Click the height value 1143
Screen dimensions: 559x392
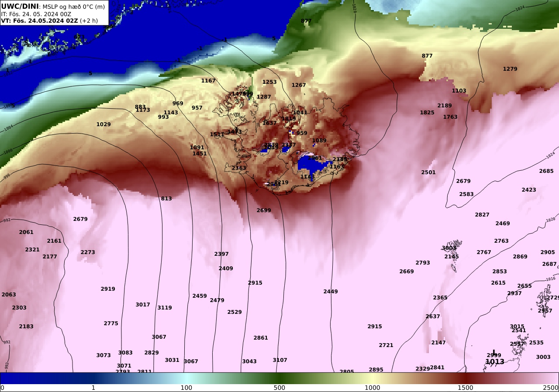pos(171,113)
